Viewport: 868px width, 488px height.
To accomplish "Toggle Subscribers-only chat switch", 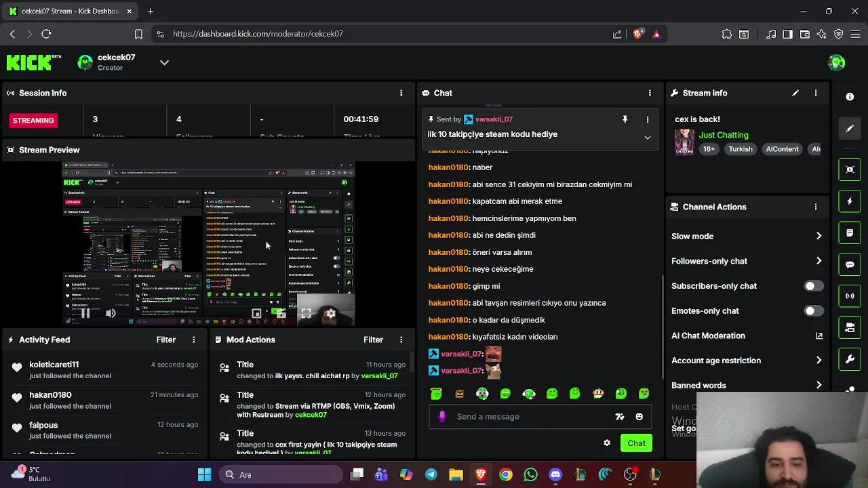I will pos(814,286).
